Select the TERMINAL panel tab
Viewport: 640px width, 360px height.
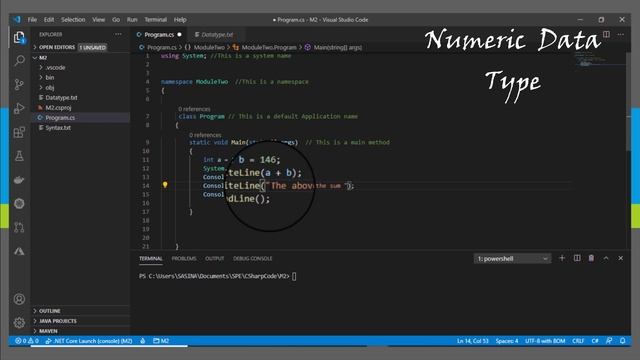point(151,258)
